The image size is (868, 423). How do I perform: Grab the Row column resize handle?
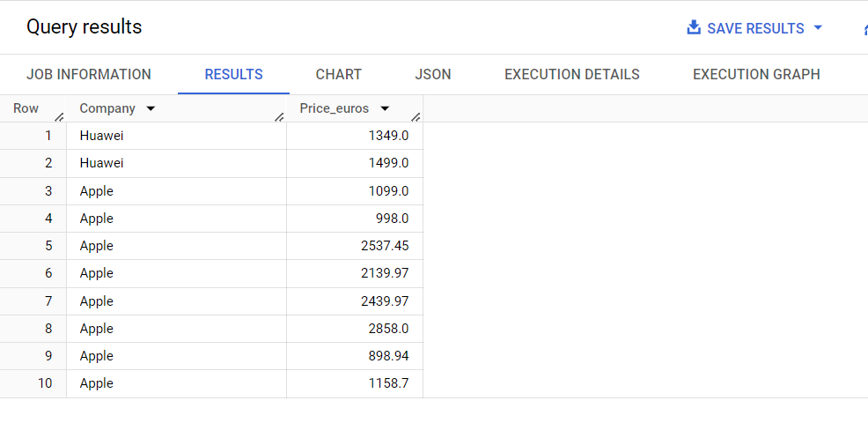60,117
